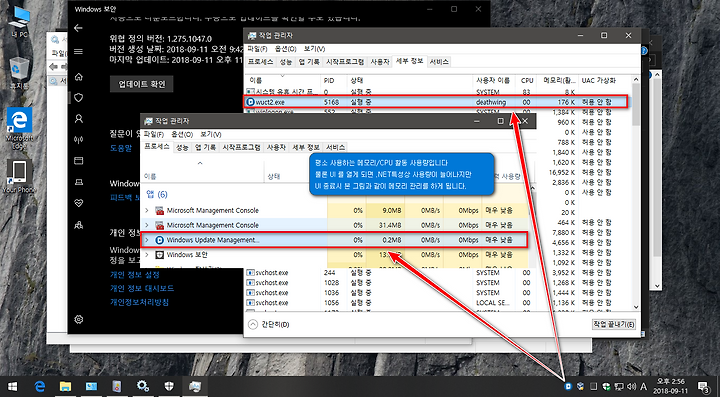
Task: Click 업데이트 확인 button
Action: 141,84
